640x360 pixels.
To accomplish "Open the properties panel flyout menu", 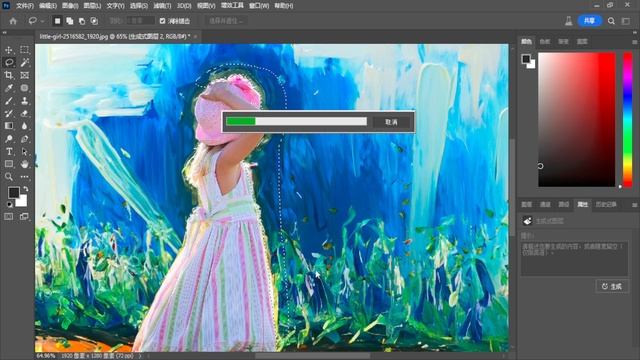I will [x=635, y=204].
